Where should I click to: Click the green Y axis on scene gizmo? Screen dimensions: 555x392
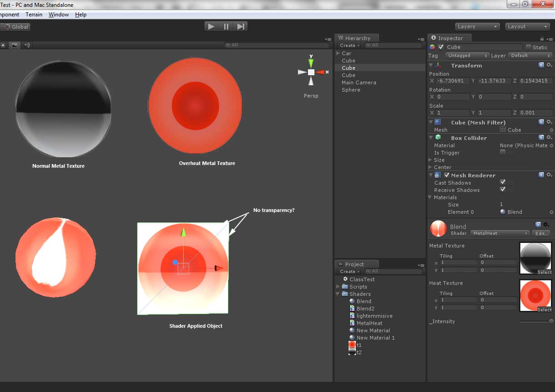pyautogui.click(x=311, y=62)
